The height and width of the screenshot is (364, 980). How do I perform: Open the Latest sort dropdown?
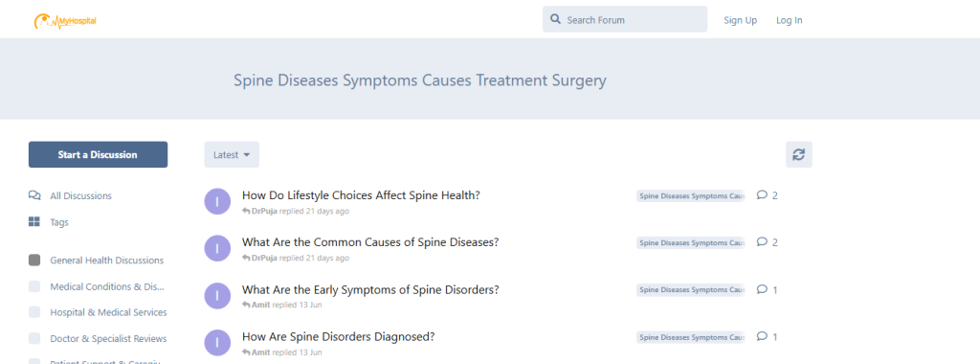click(x=232, y=154)
